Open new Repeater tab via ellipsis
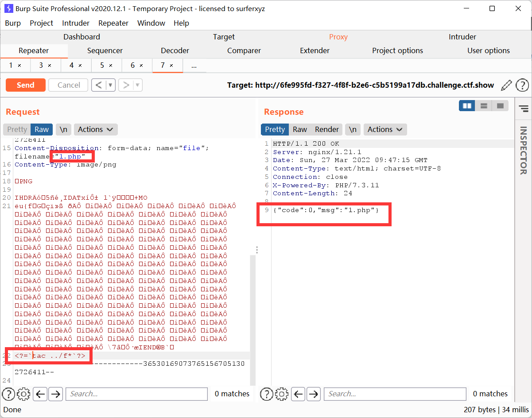Screen dimensions: 532x418 pos(194,66)
